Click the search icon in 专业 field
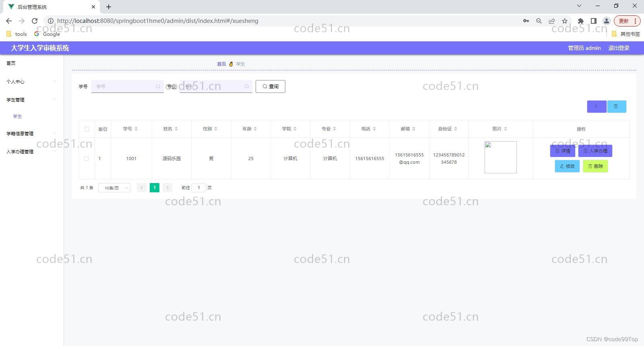Viewport: 644px width, 346px height. click(247, 86)
